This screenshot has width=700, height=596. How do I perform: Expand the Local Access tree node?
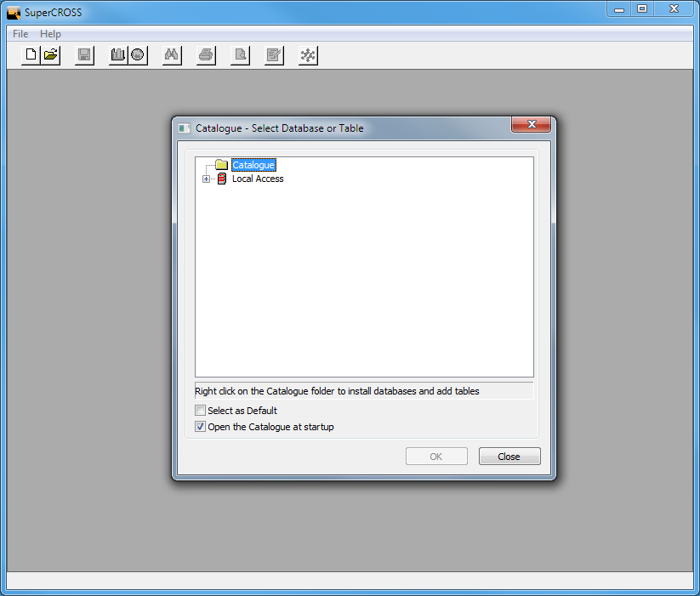[206, 179]
